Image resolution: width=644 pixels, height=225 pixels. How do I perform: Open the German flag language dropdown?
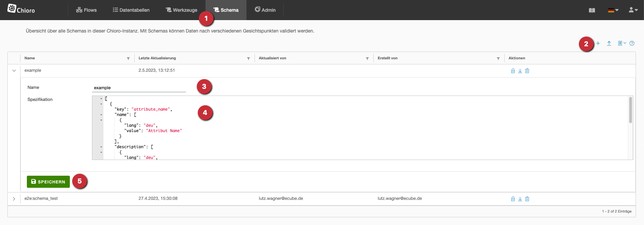[613, 10]
